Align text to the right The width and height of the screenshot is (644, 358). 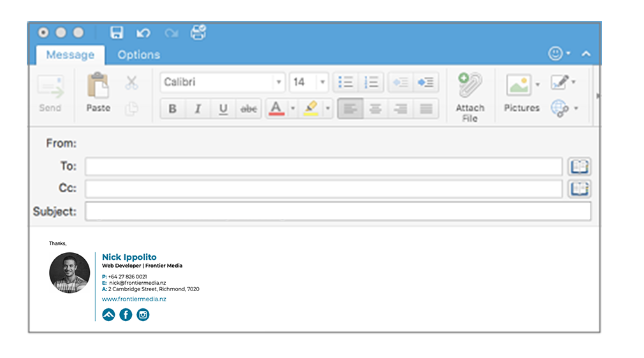(x=400, y=109)
